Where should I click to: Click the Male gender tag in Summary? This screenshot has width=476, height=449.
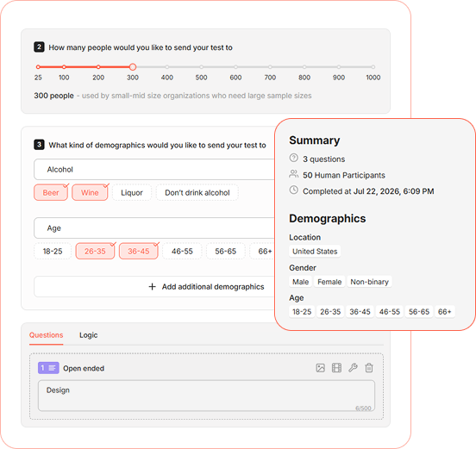300,282
